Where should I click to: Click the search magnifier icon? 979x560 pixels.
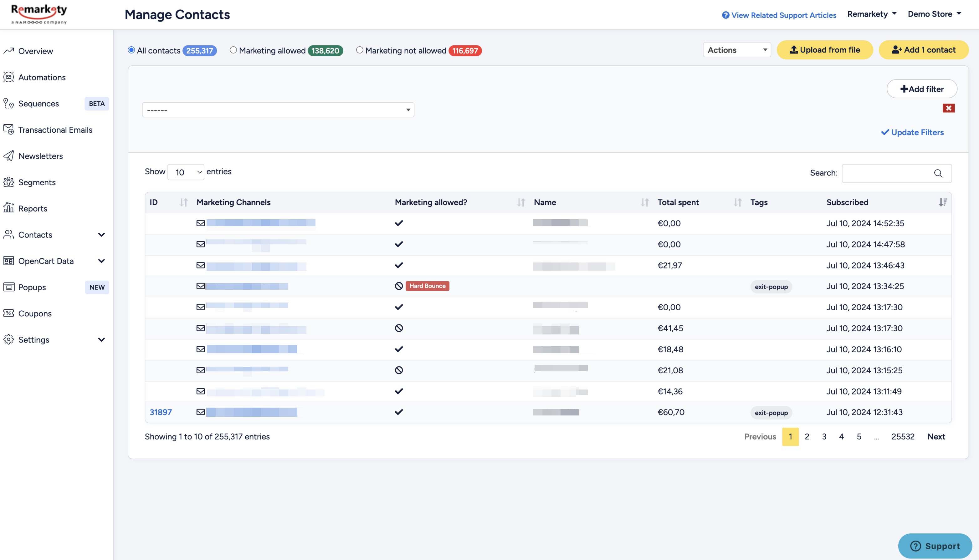pyautogui.click(x=938, y=173)
